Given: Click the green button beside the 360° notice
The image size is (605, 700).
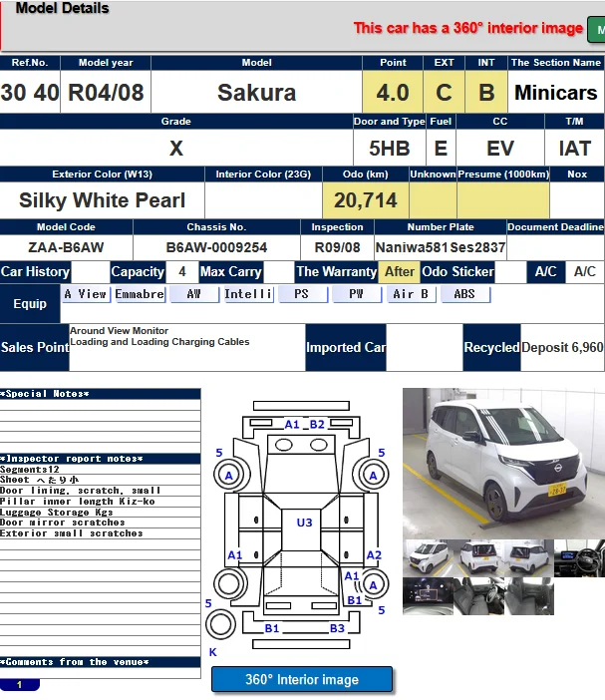Looking at the screenshot, I should [x=597, y=30].
